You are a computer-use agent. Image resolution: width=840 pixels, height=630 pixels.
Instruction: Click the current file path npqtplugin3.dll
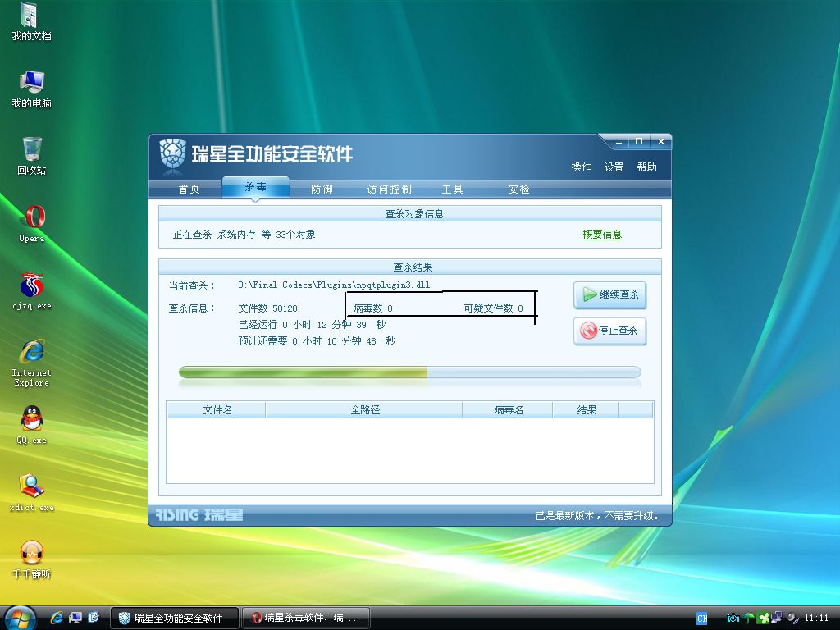[335, 285]
